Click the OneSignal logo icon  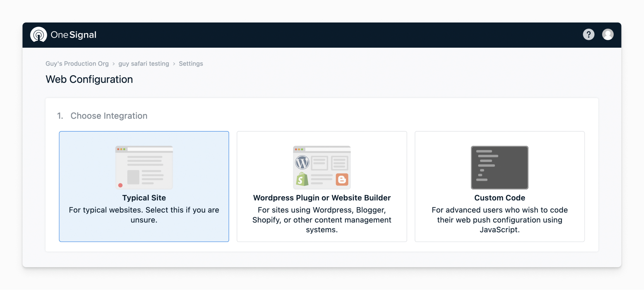[x=38, y=35]
